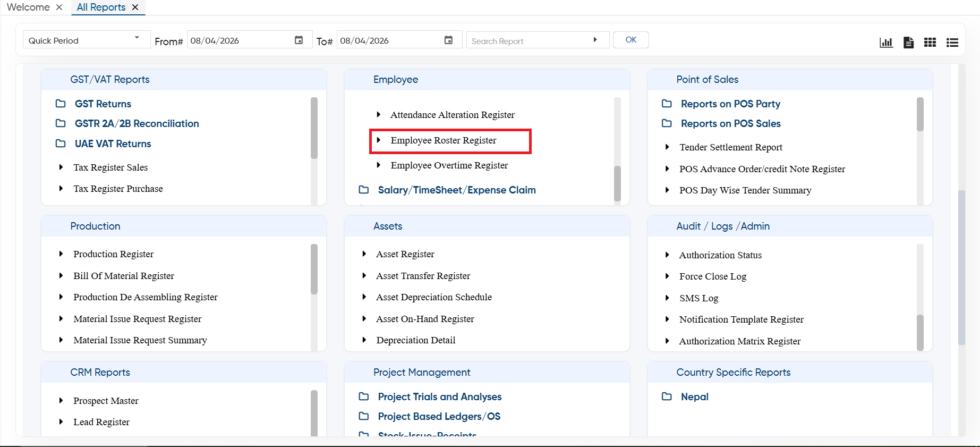Expand the Search Report arrow

coord(595,40)
